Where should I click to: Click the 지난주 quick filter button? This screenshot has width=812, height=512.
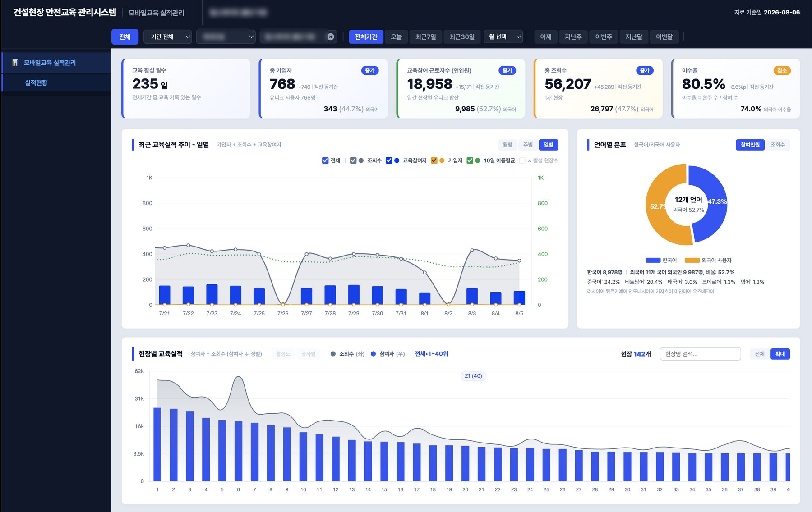[573, 37]
